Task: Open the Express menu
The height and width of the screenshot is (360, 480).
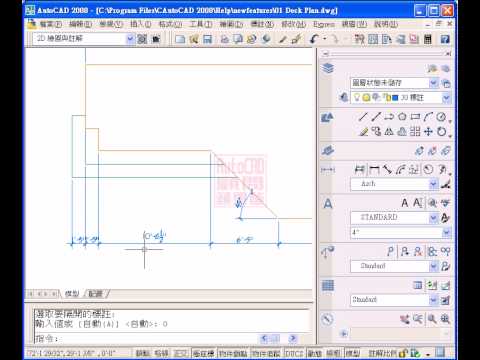Action: [x=324, y=24]
